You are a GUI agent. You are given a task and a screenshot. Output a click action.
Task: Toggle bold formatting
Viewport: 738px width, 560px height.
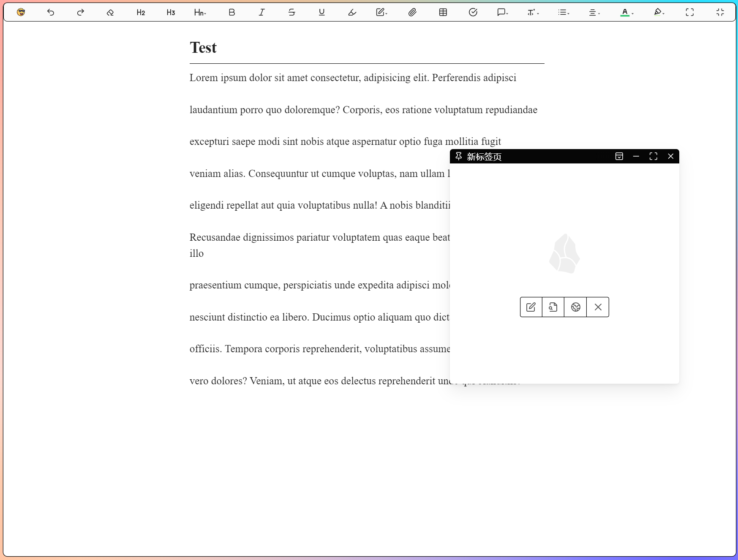[231, 12]
